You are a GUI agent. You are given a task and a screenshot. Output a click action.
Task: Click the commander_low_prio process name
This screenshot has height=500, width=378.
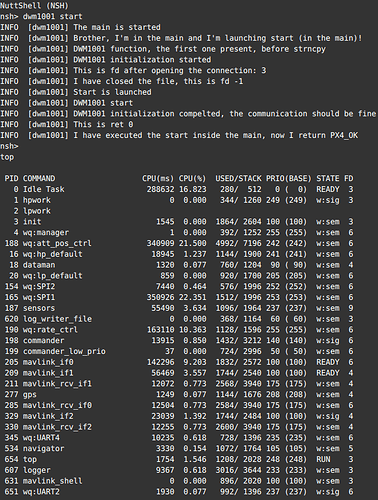tap(64, 351)
